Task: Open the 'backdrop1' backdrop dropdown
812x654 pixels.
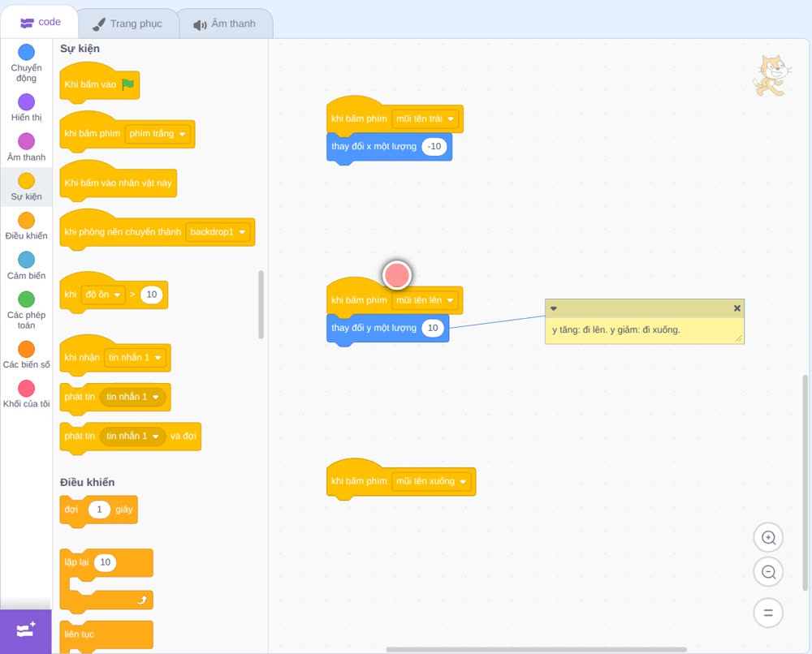Action: point(218,232)
